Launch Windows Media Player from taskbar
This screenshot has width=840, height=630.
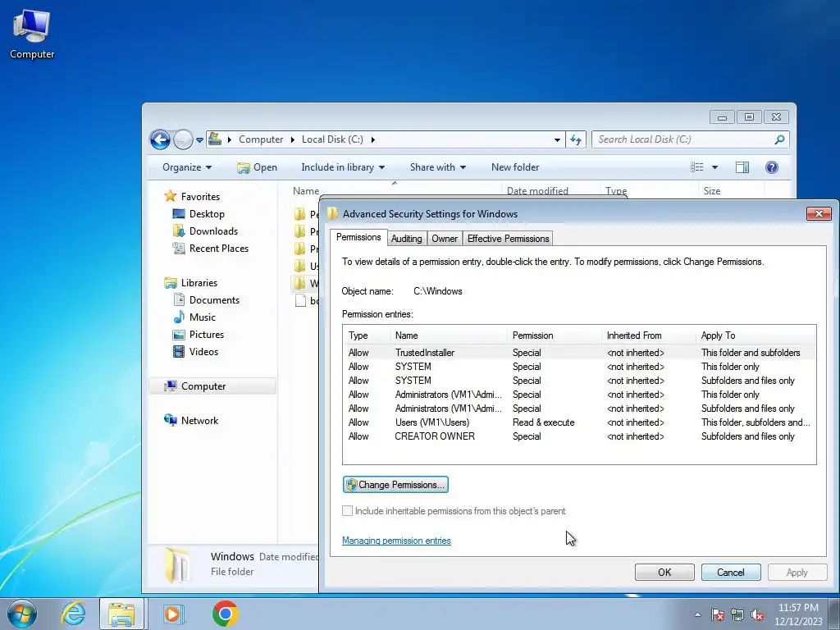point(173,614)
